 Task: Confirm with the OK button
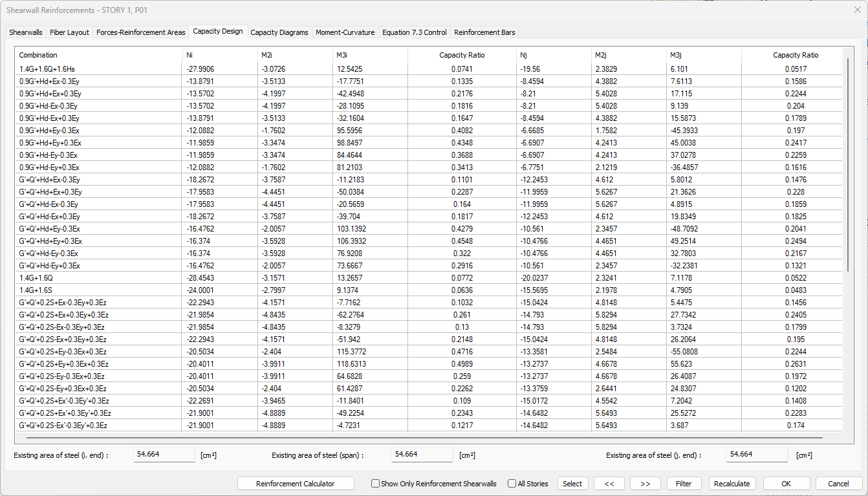pyautogui.click(x=786, y=484)
